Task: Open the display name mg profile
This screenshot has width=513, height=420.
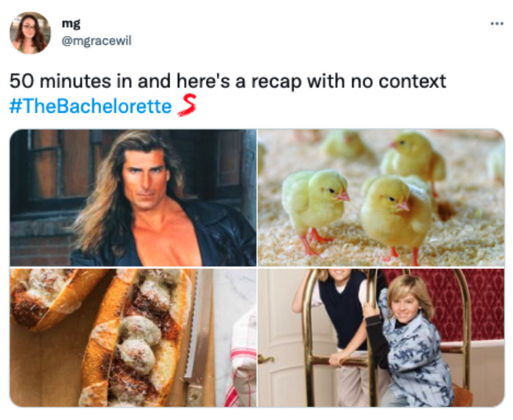Action: [70, 23]
